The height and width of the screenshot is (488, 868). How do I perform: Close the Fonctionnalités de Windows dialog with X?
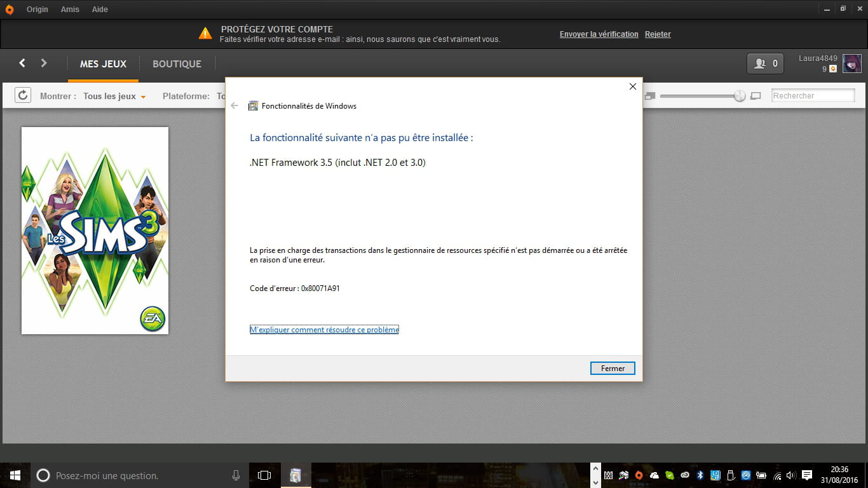632,86
